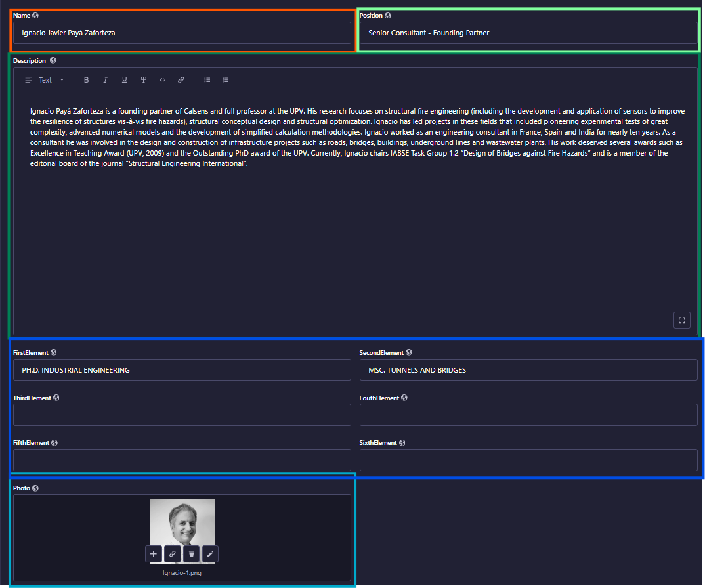Edit the photo with the pencil icon
The image size is (705, 588).
click(210, 554)
